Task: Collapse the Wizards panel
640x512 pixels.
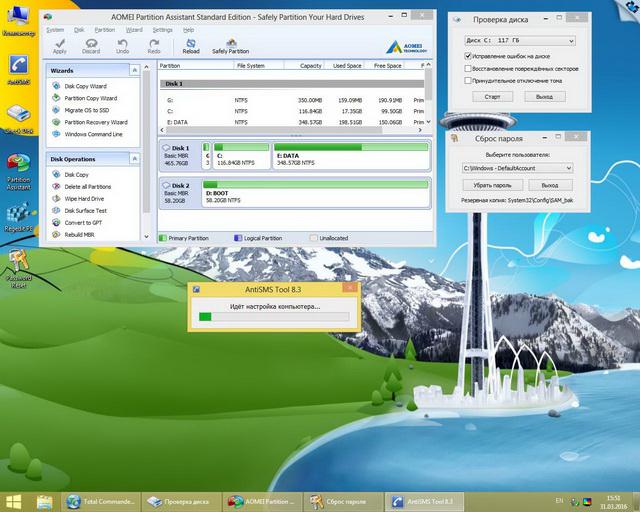Action: (x=134, y=70)
